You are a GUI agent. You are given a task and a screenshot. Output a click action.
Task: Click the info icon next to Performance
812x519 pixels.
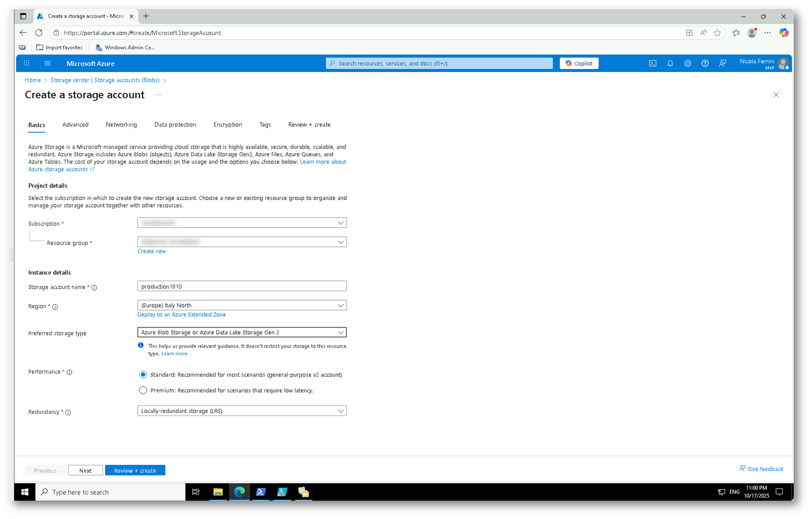[x=69, y=372]
